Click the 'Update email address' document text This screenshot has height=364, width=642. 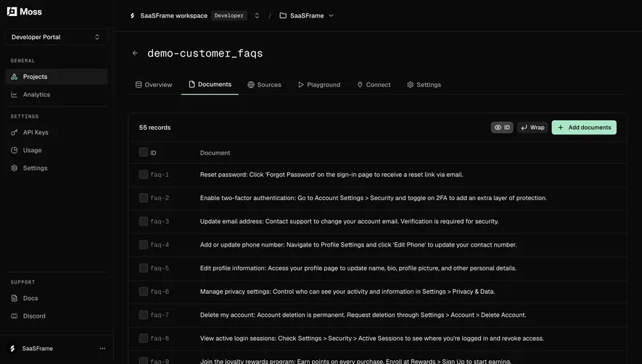pyautogui.click(x=349, y=221)
